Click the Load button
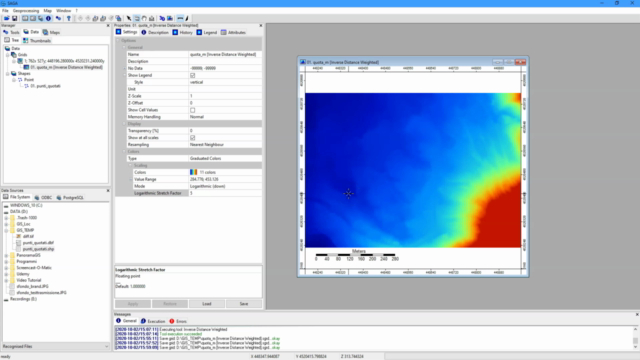Viewport: 640px width, 360px height. coord(207,304)
